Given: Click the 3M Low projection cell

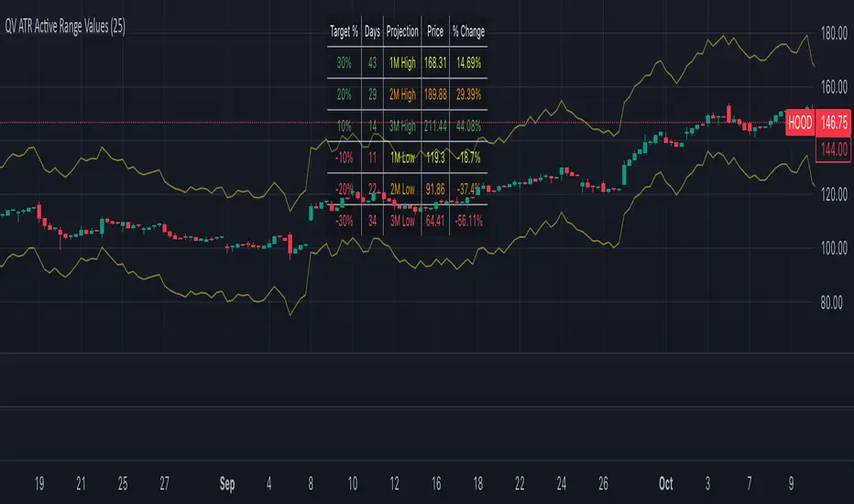Looking at the screenshot, I should pos(402,221).
